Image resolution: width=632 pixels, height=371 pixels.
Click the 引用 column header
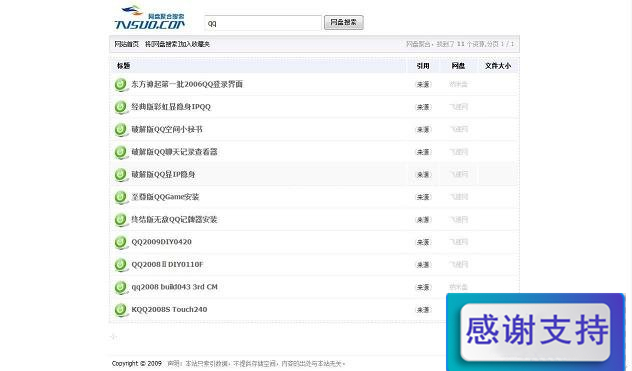[423, 66]
